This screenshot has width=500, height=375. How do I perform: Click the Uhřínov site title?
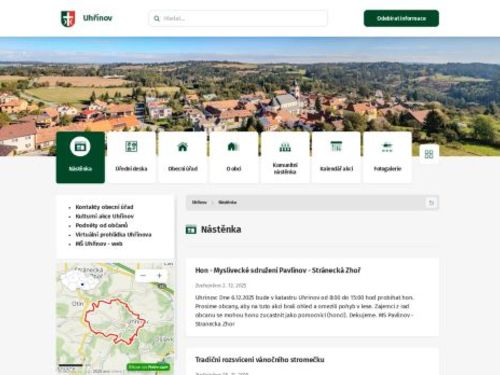pyautogui.click(x=97, y=18)
